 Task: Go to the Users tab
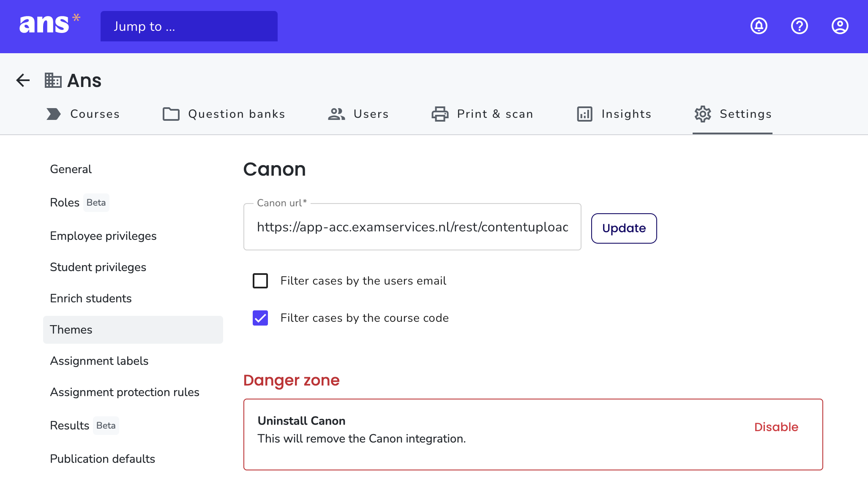tap(358, 114)
